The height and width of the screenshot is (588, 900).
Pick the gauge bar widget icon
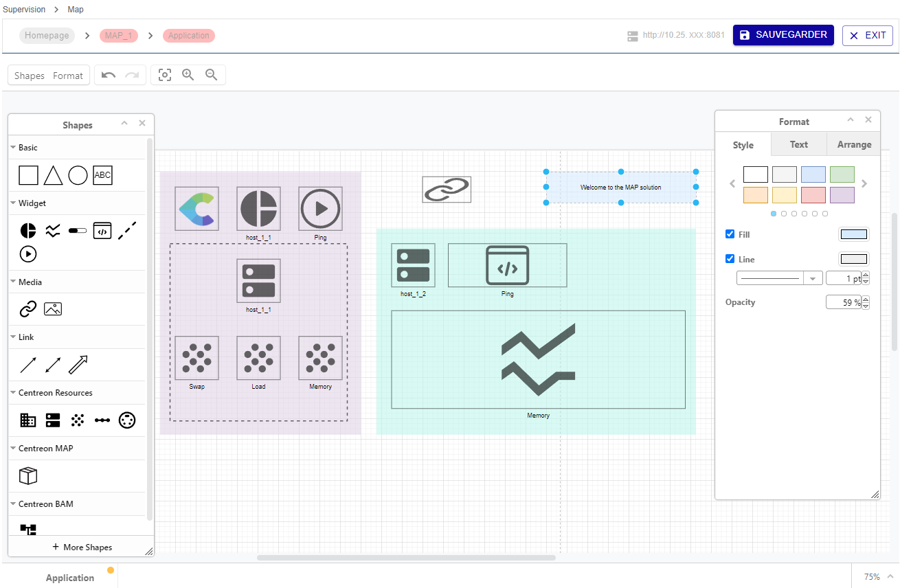[x=78, y=231]
